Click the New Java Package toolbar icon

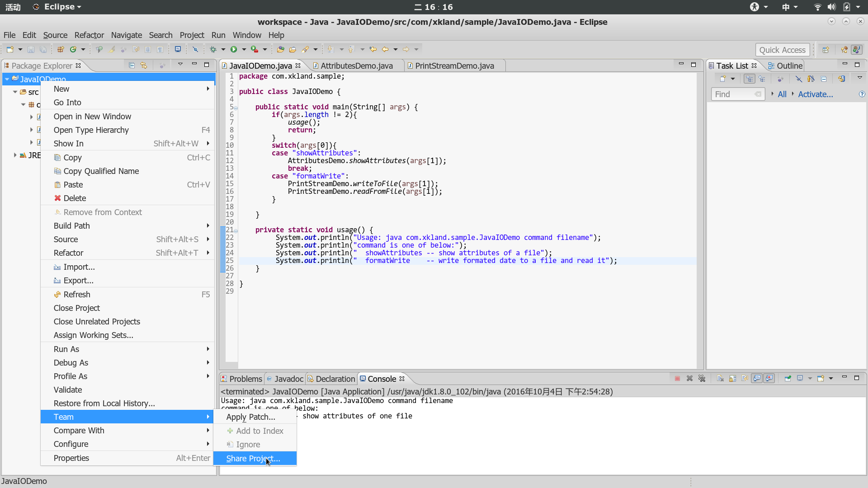pos(60,49)
